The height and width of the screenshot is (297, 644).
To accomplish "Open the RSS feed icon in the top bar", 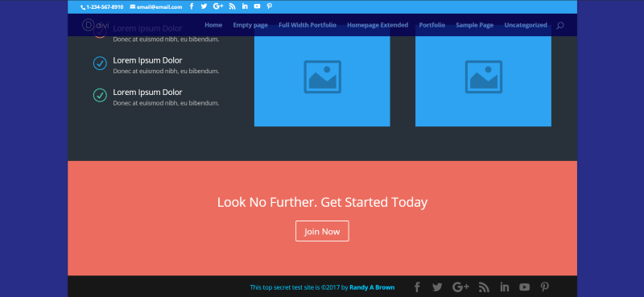I will tap(232, 6).
